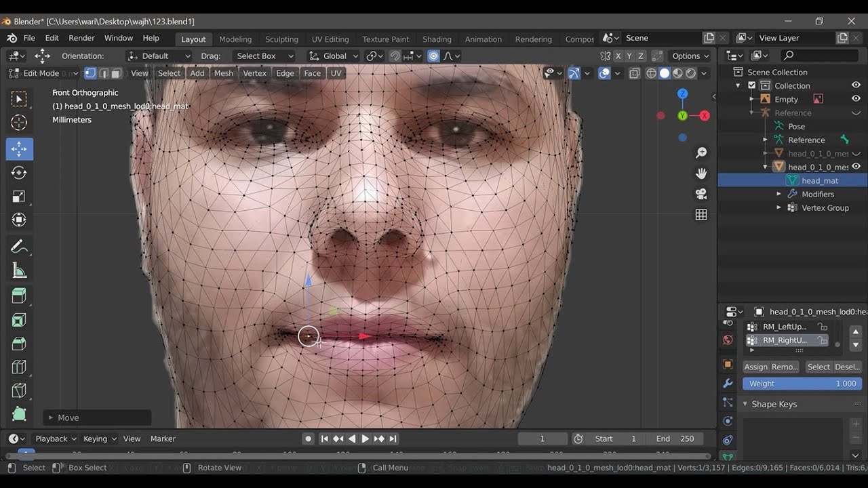The image size is (868, 488).
Task: Open Modifier properties wrench tab
Action: (728, 384)
